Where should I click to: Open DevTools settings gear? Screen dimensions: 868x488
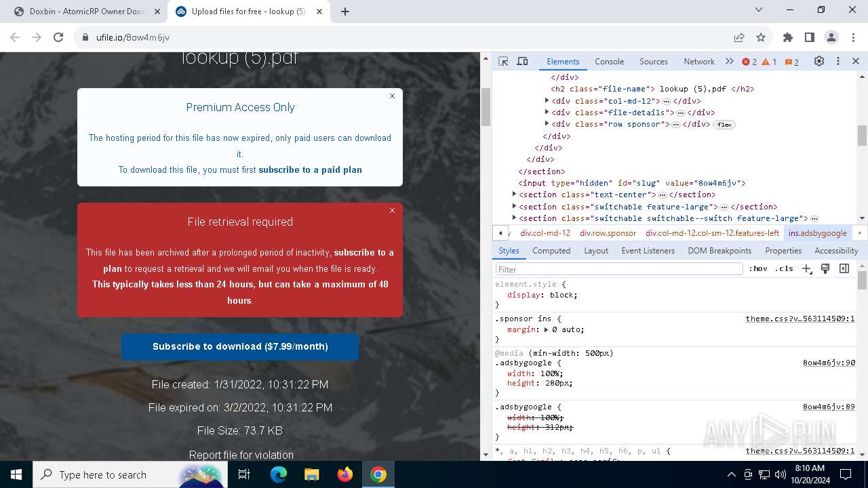click(819, 61)
